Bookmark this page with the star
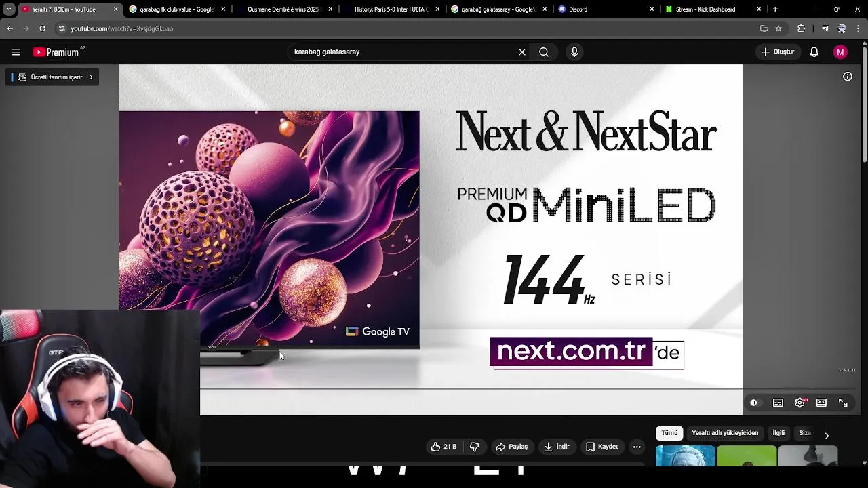 778,28
